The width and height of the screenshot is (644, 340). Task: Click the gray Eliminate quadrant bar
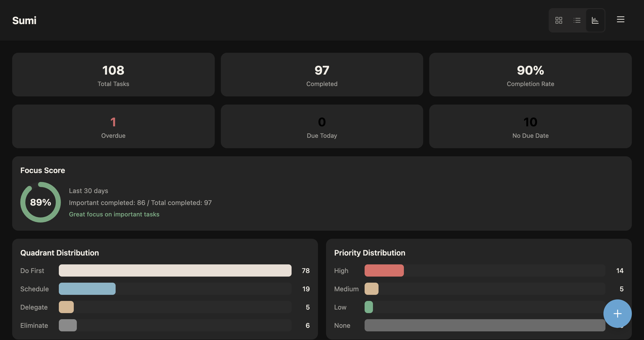point(68,325)
